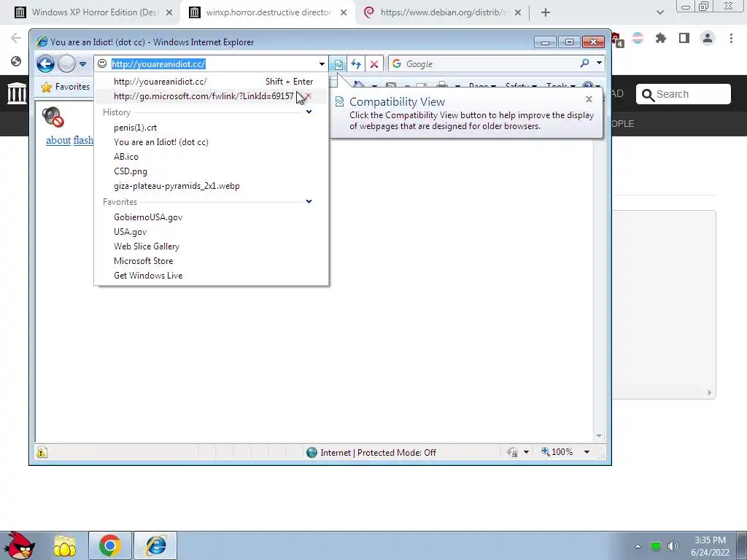
Task: Open the volume speaker tray icon
Action: click(673, 546)
